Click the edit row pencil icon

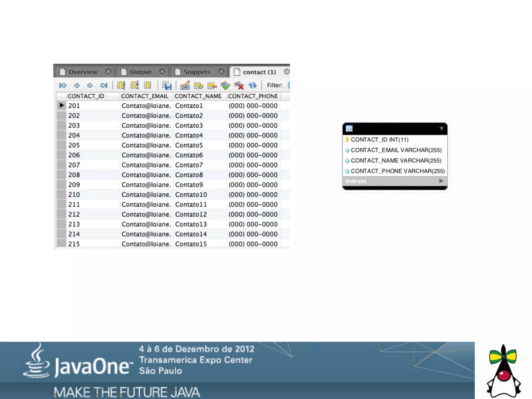(185, 85)
